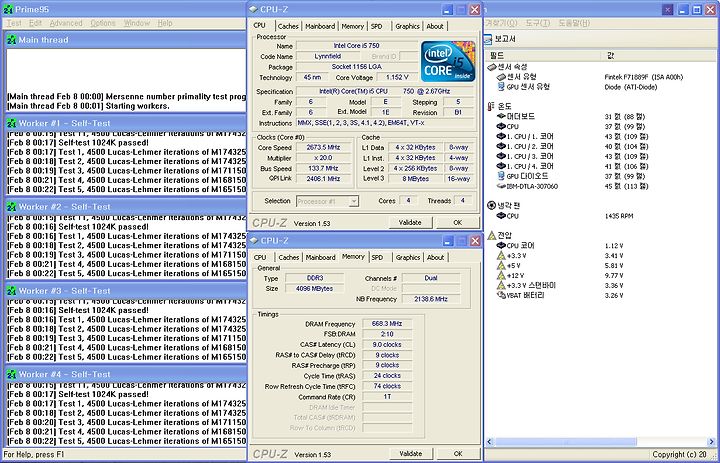
Task: Click the 센서 속성 sensor properties group icon
Action: [x=492, y=67]
